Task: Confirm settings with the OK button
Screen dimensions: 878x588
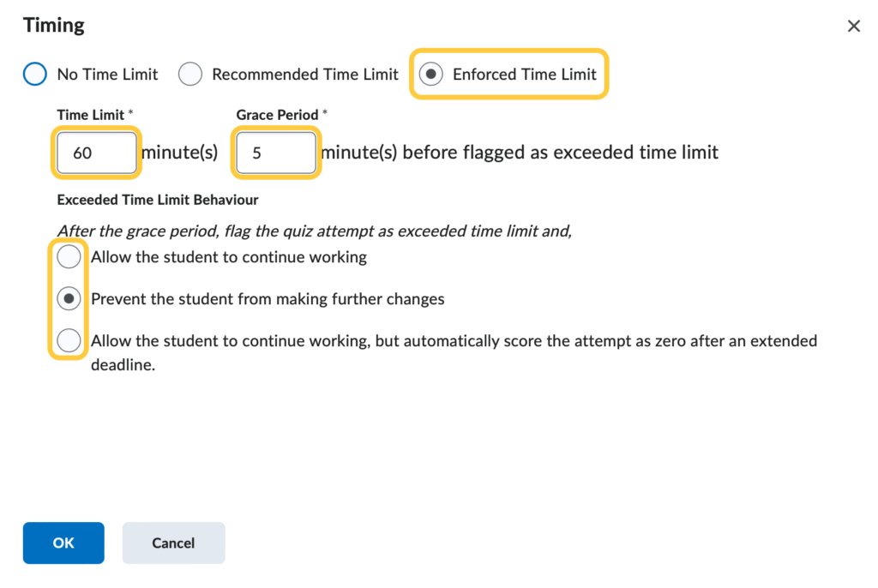Action: coord(63,543)
